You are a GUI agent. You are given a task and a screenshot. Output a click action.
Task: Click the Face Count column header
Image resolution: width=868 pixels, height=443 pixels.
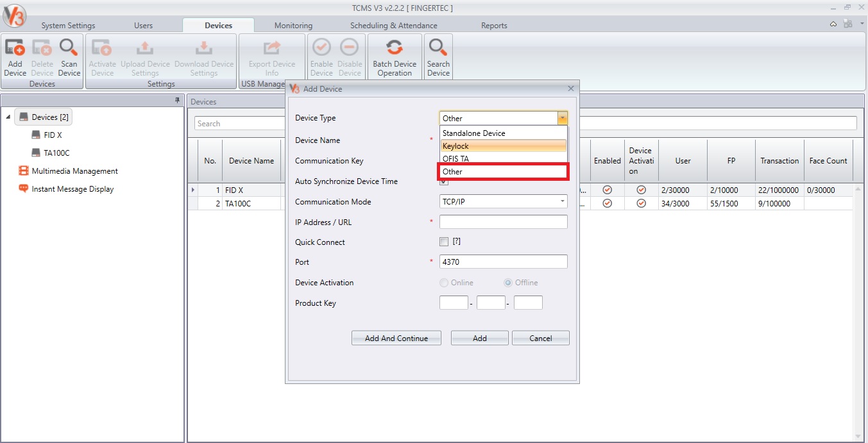coord(828,161)
